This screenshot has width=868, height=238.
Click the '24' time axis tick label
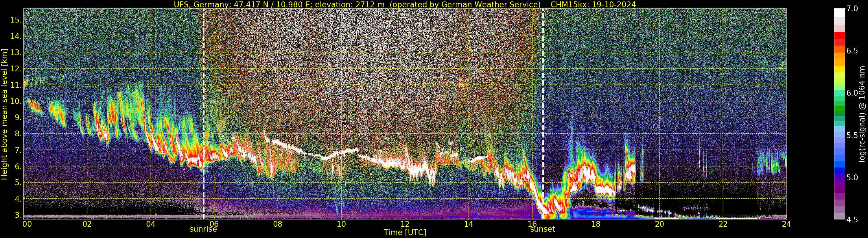pos(786,224)
